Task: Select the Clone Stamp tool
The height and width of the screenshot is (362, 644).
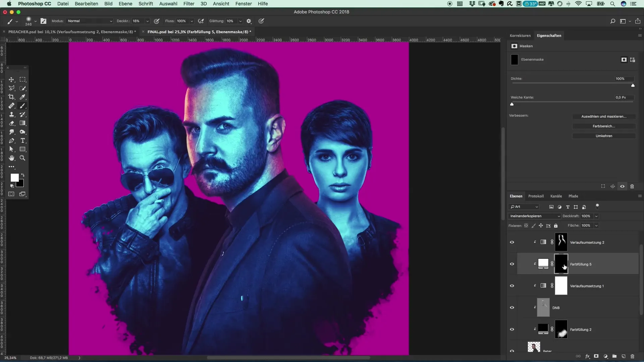Action: (x=11, y=114)
